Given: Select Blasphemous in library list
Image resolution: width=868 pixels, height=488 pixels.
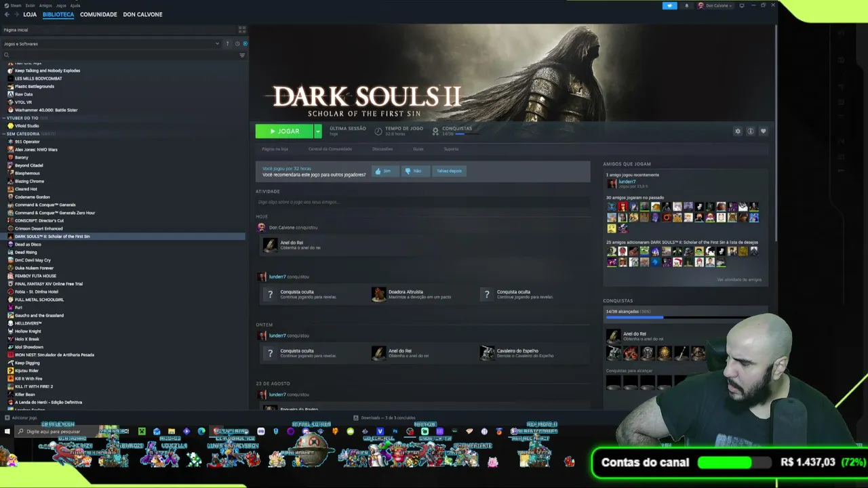Looking at the screenshot, I should tap(27, 173).
